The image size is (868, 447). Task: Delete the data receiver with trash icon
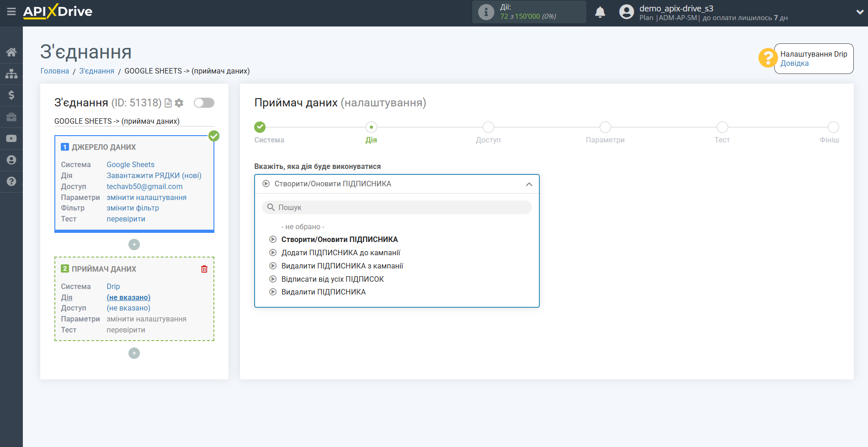point(204,269)
